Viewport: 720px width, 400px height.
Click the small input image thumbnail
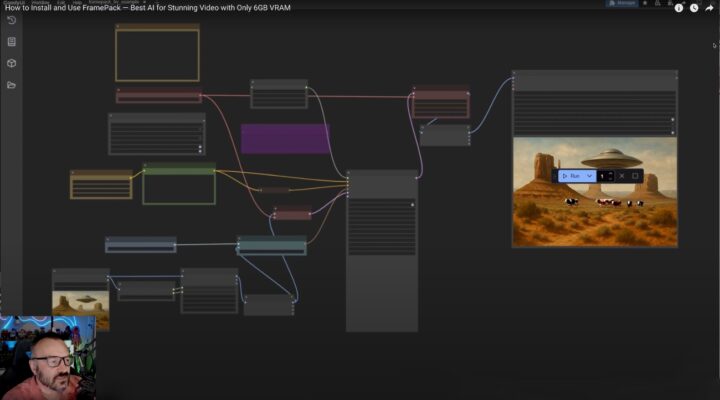tap(80, 309)
